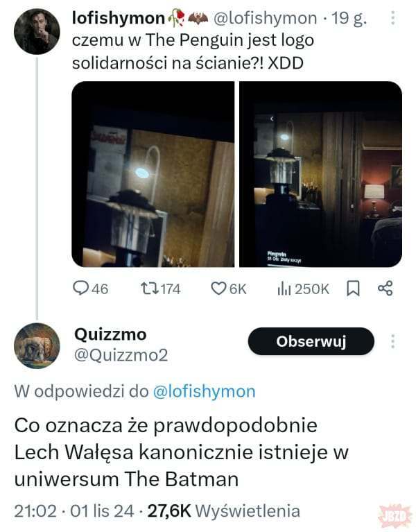Open the left screenshot of the Solidarność logo
This screenshot has height=532, width=416.
153,174
